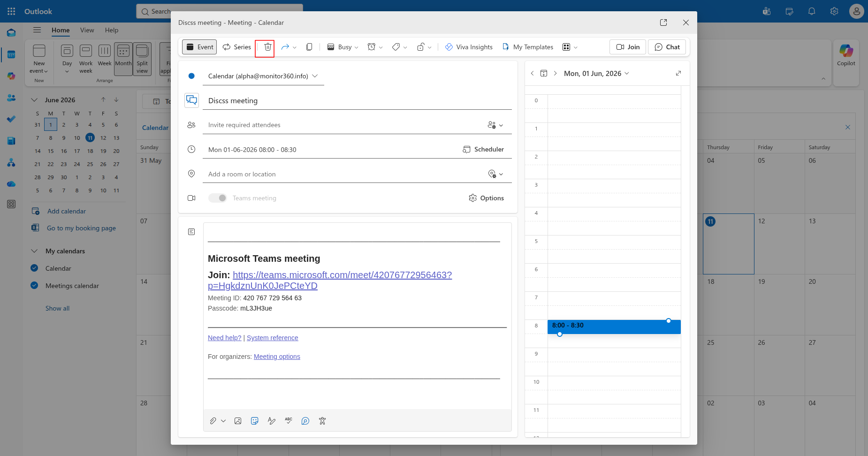Click the blue calendar color dot
Viewport: 868px width, 456px height.
point(191,76)
